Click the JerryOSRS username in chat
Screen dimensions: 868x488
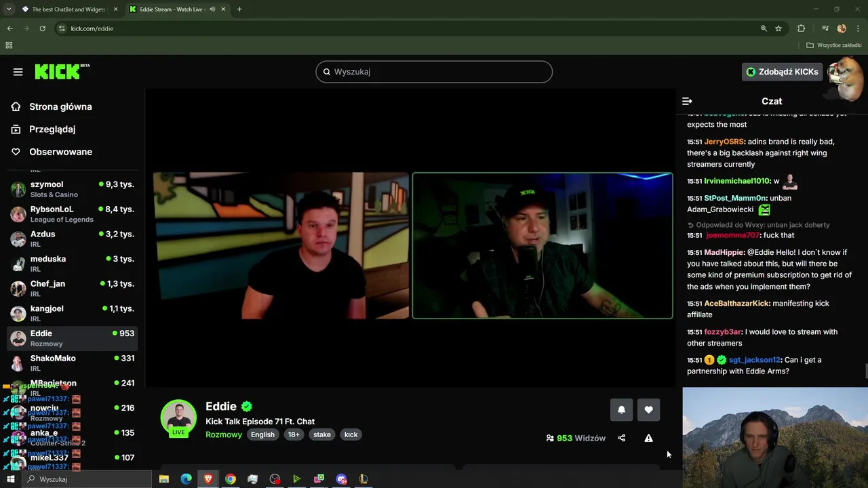tap(724, 142)
